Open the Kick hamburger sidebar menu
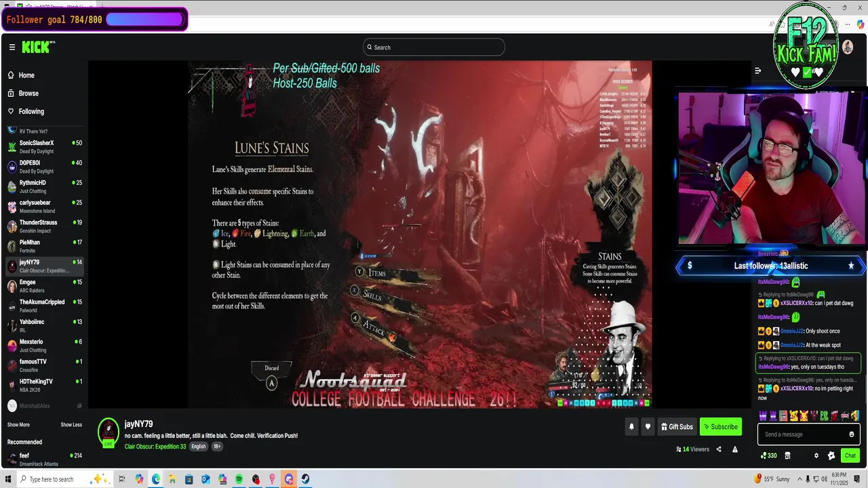 click(12, 47)
